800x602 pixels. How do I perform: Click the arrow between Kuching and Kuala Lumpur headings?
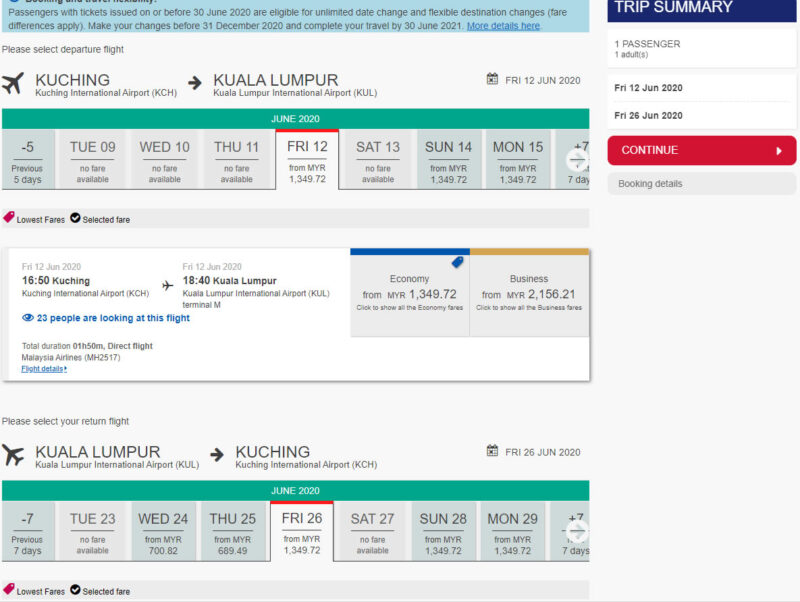[x=194, y=83]
